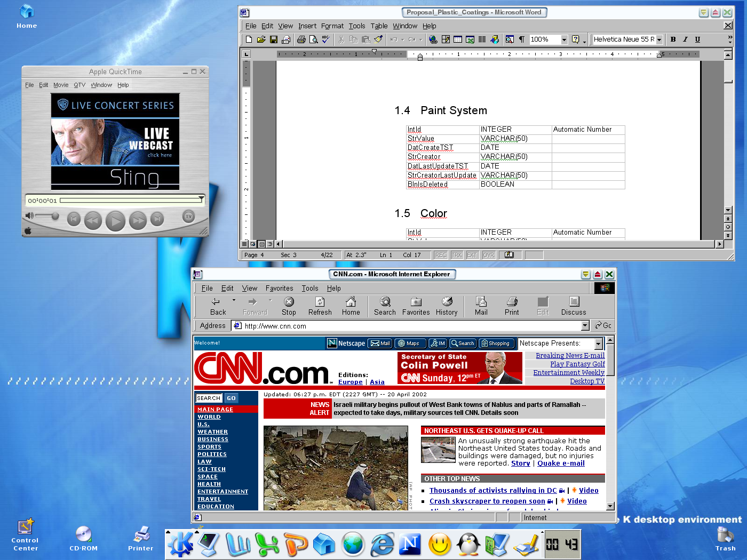Launch the terminal monitor icon in panel
Viewport: 747px width, 560px height.
(208, 545)
